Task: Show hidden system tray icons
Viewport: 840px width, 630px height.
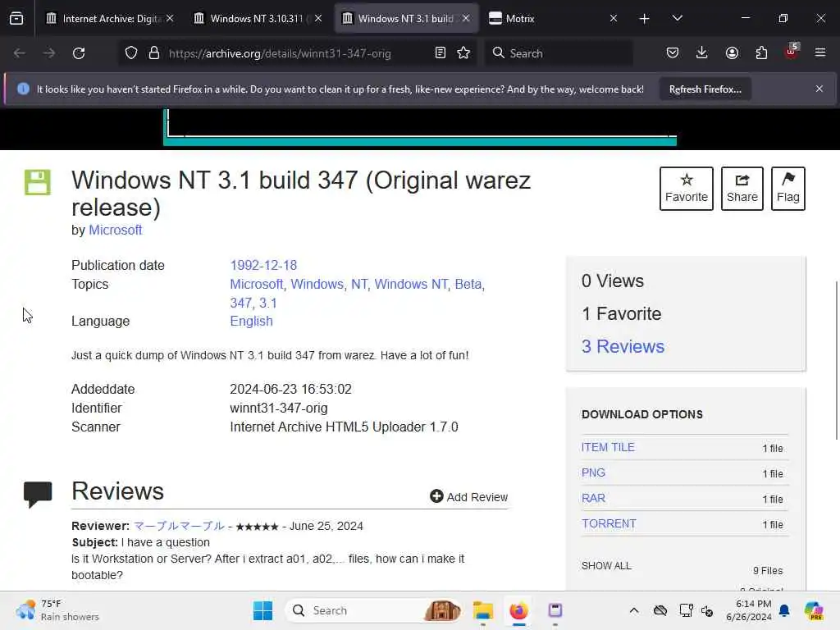Action: coord(634,610)
